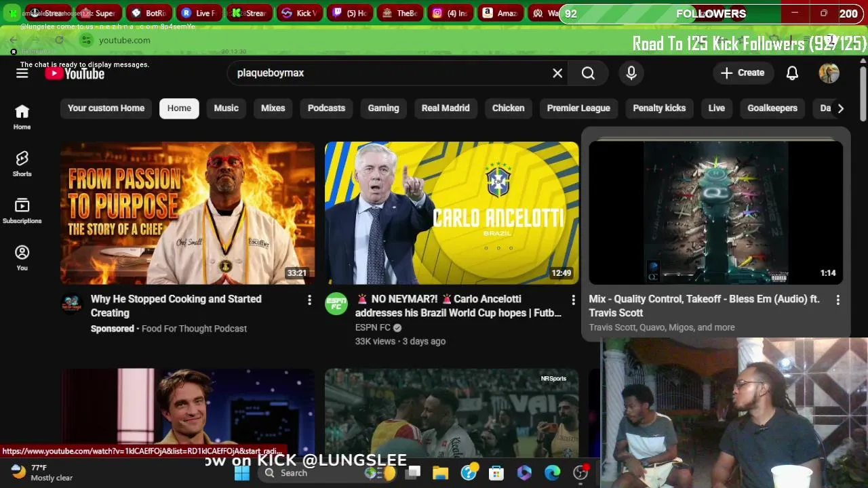Open OBS Studio from taskbar

[580, 473]
